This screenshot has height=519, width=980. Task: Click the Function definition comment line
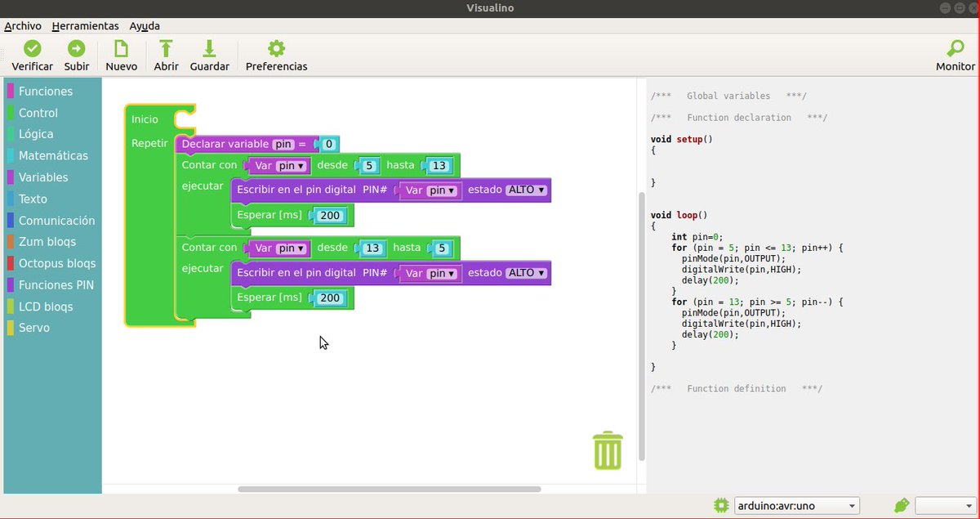(x=737, y=388)
